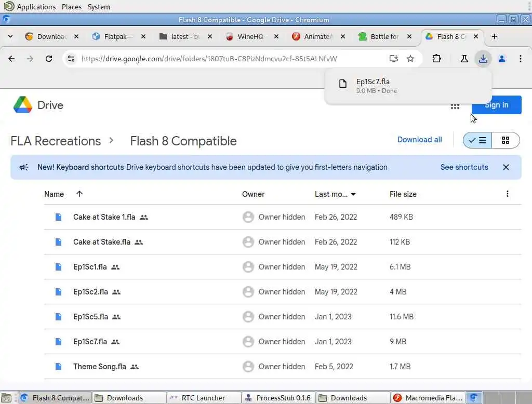Screen dimensions: 532x404
Task: Bookmark this page with the star icon
Action: coord(410,59)
